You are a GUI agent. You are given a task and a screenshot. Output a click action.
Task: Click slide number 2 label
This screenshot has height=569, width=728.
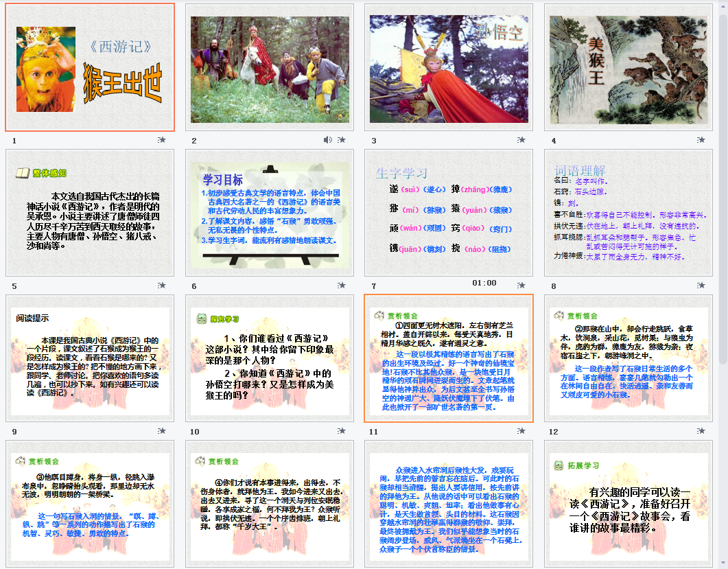194,141
